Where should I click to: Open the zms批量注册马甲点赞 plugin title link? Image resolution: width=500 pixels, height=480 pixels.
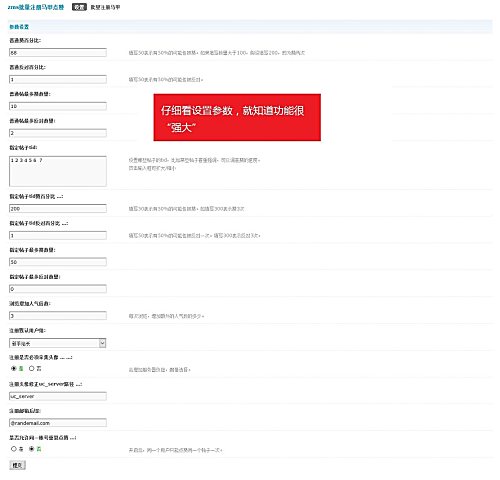[x=36, y=7]
